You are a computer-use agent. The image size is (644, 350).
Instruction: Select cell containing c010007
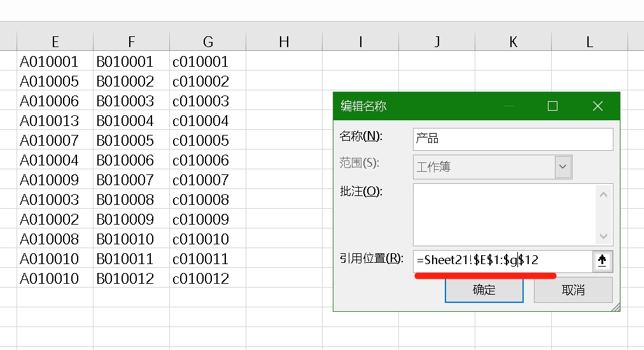tap(208, 179)
